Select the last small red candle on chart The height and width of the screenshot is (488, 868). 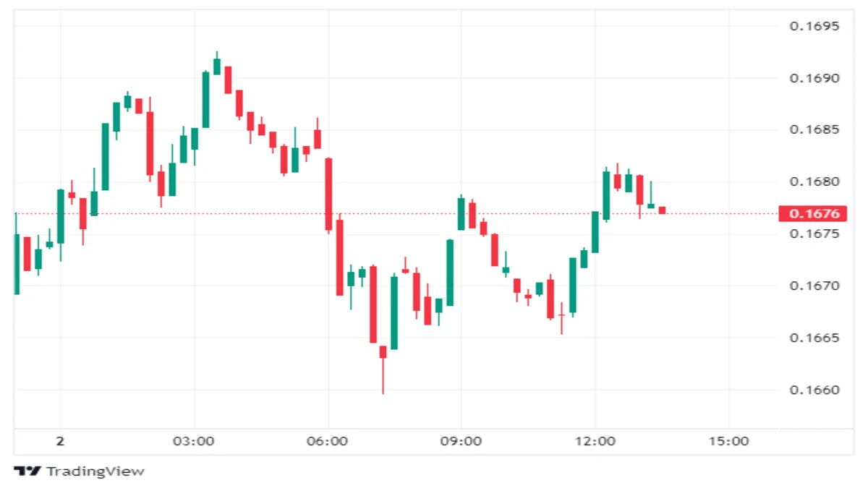point(662,210)
